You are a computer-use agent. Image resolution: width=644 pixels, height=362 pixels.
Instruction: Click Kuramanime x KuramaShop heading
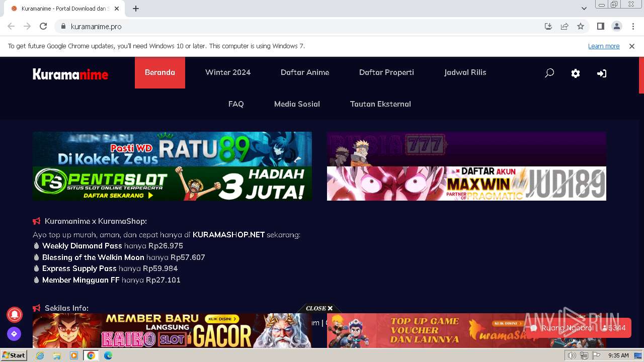pos(96,221)
